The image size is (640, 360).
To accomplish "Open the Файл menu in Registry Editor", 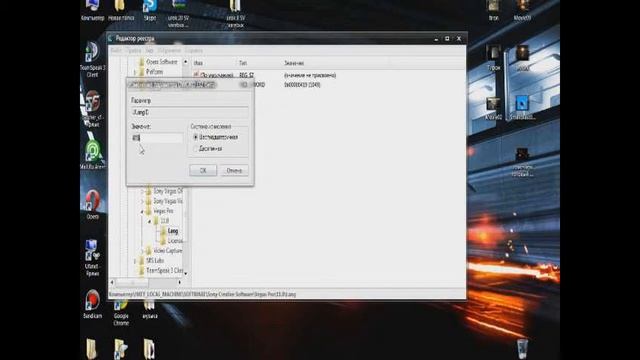I will 116,51.
